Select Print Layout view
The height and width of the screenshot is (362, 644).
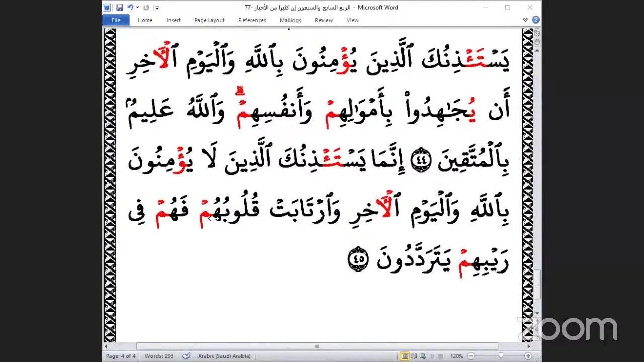point(405,356)
